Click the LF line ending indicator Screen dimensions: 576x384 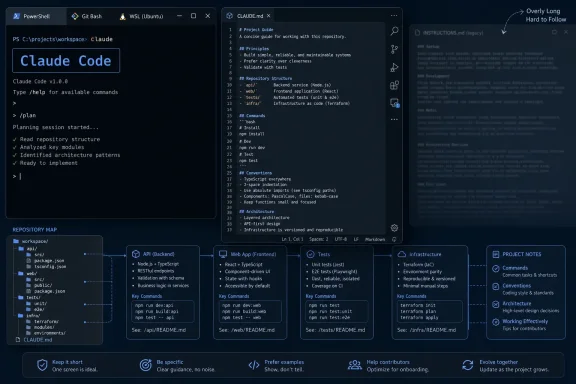click(356, 239)
